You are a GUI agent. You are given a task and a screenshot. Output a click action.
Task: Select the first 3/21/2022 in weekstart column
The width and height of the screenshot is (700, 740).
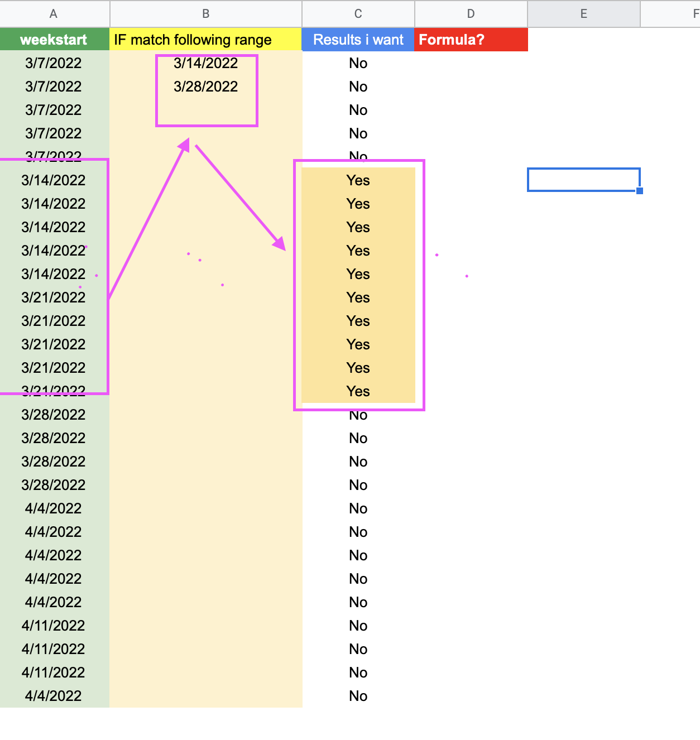pos(54,297)
